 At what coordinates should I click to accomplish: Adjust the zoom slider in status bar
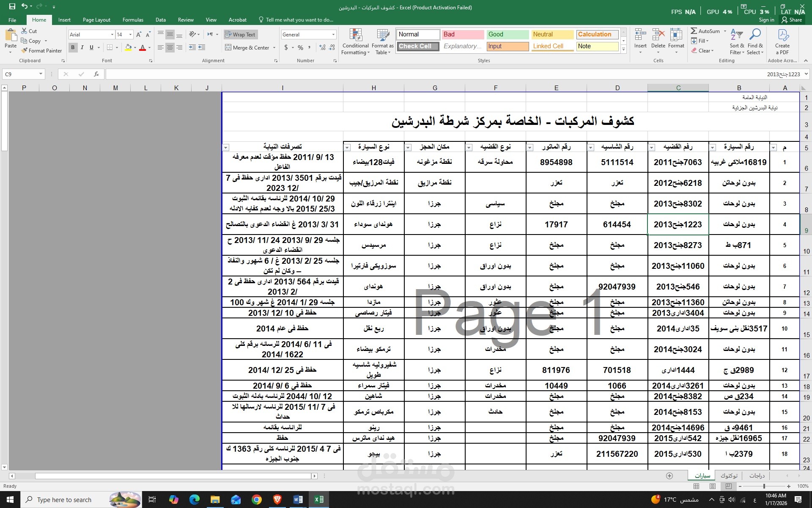764,486
